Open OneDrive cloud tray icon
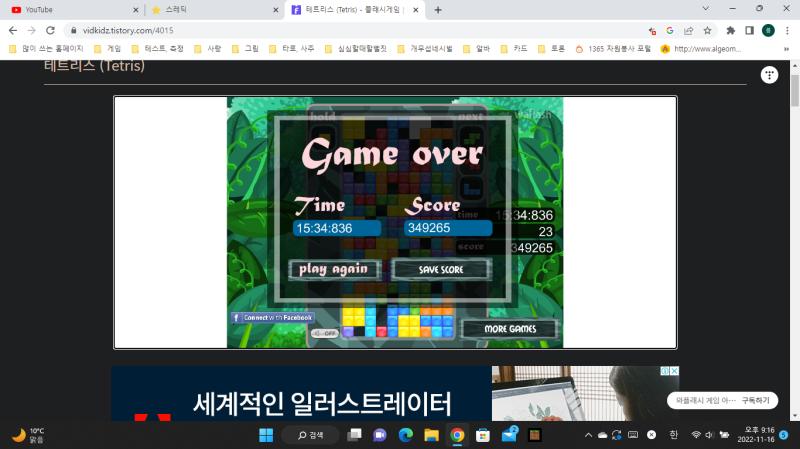This screenshot has height=449, width=800. pyautogui.click(x=603, y=435)
